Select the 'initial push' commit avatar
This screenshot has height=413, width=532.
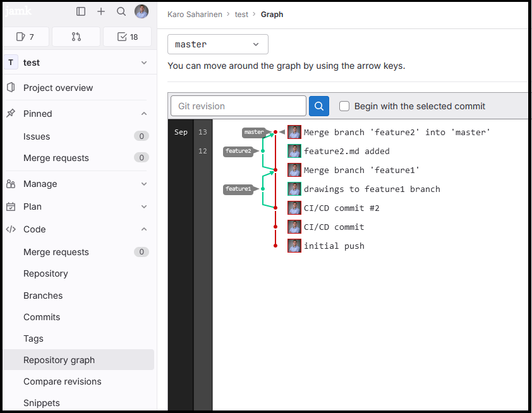294,246
